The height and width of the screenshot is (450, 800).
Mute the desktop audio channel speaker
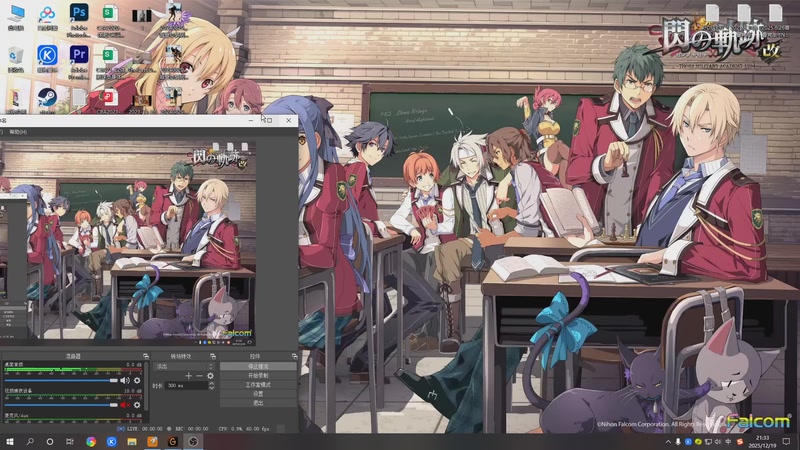click(x=125, y=381)
